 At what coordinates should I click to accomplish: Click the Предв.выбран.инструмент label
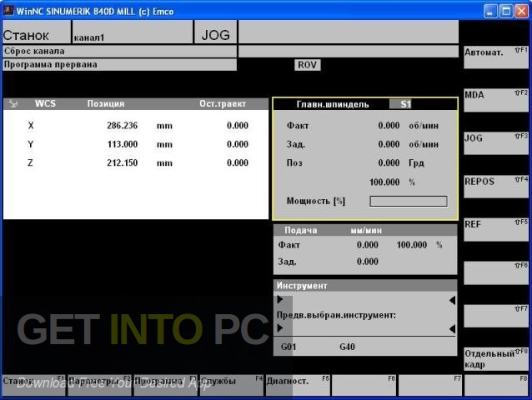336,315
